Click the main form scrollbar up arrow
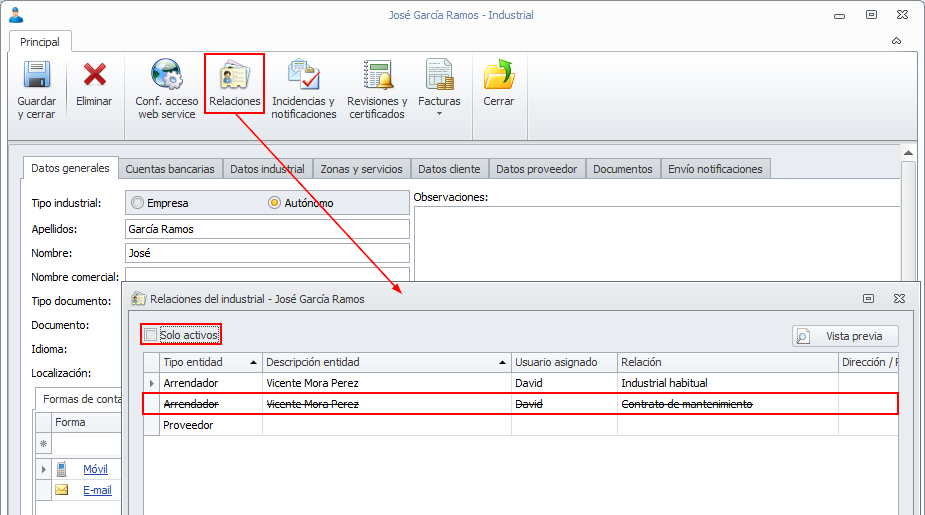 pyautogui.click(x=908, y=153)
